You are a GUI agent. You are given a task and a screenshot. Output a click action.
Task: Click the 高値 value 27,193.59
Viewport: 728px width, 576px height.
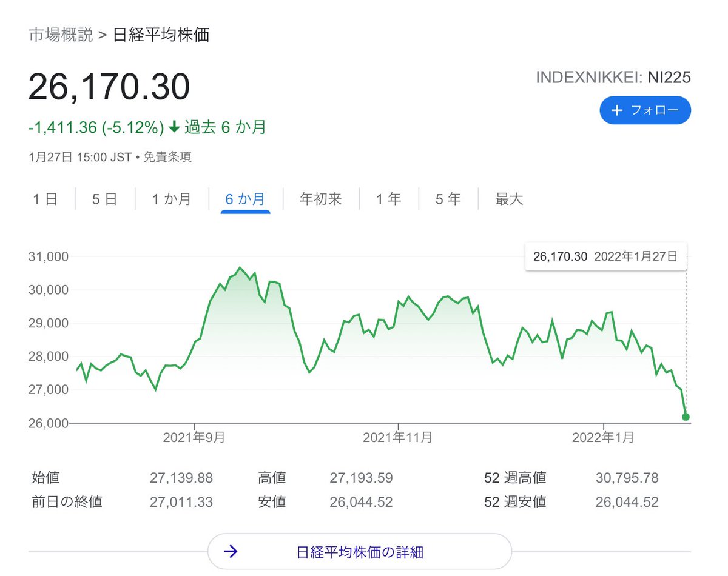[361, 478]
